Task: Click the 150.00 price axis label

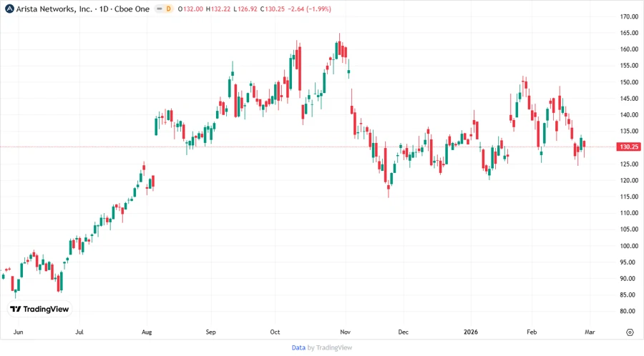Action: pos(629,82)
